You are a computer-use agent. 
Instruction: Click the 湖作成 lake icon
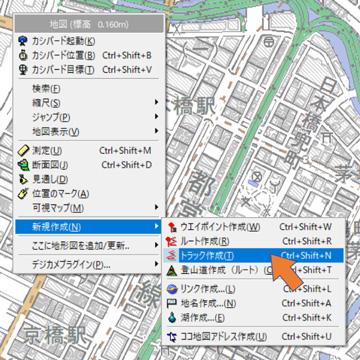coord(171,318)
